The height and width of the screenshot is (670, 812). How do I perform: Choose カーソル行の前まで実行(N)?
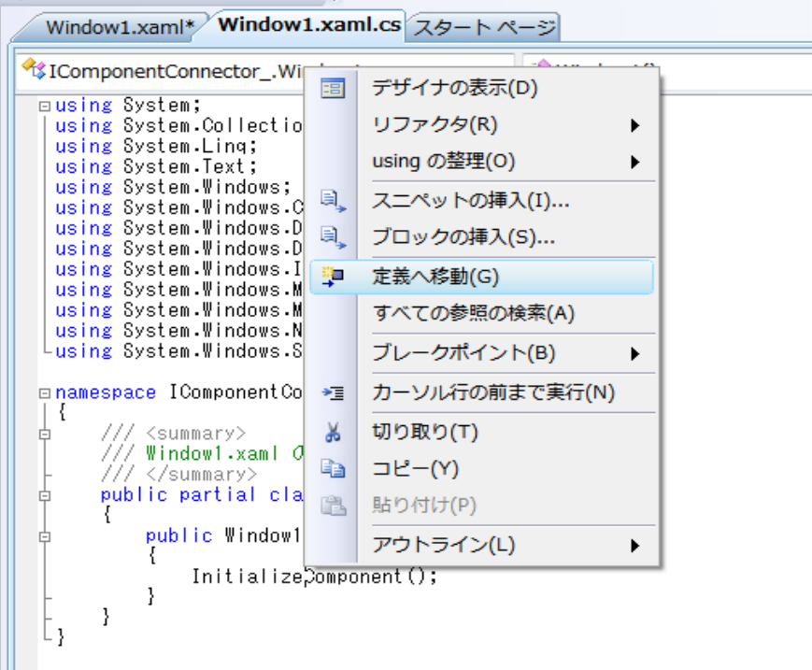pyautogui.click(x=481, y=393)
